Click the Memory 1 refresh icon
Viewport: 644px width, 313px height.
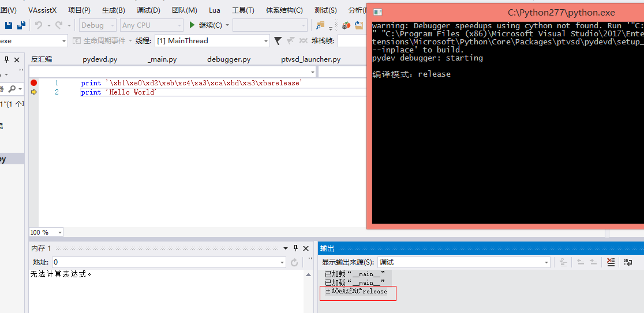[294, 262]
